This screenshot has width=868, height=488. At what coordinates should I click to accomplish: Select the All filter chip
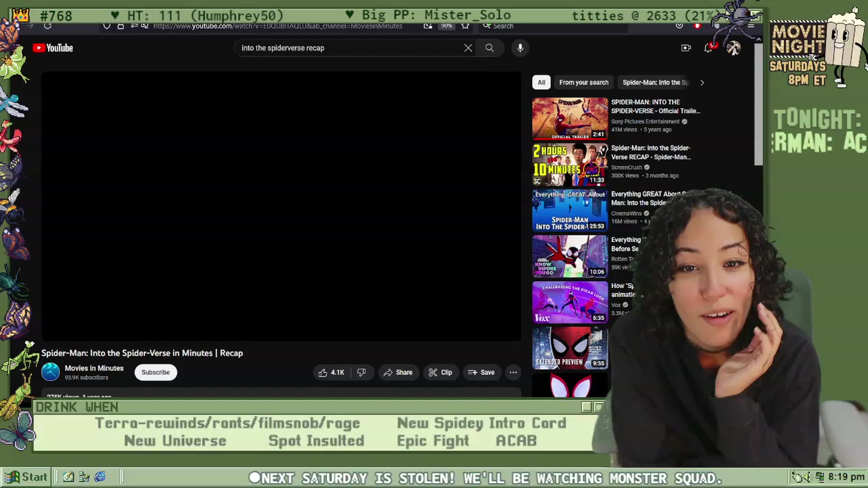tap(541, 82)
